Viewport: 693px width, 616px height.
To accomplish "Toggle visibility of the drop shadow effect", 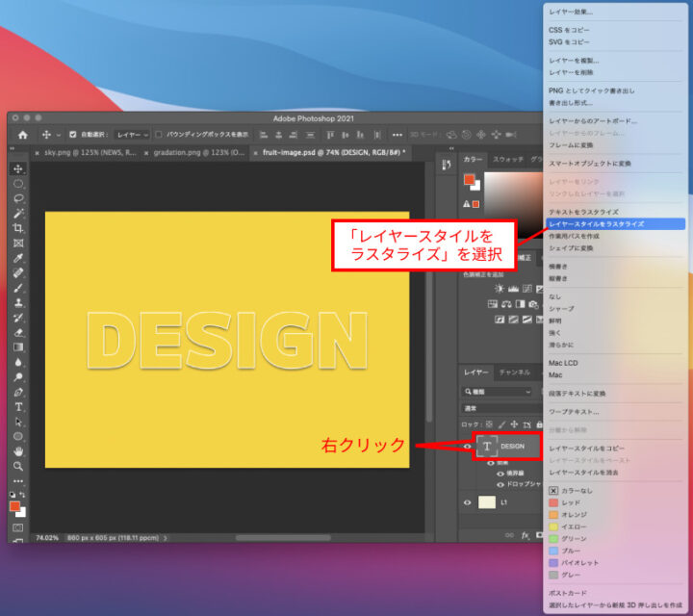I will 500,485.
